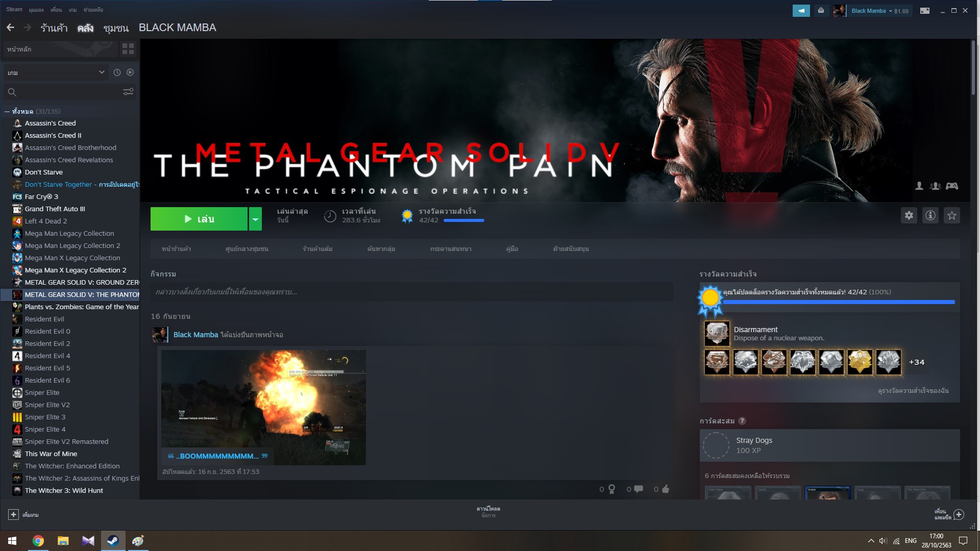Click the achievements progress bar in header
Image resolution: width=980 pixels, height=551 pixels.
463,220
